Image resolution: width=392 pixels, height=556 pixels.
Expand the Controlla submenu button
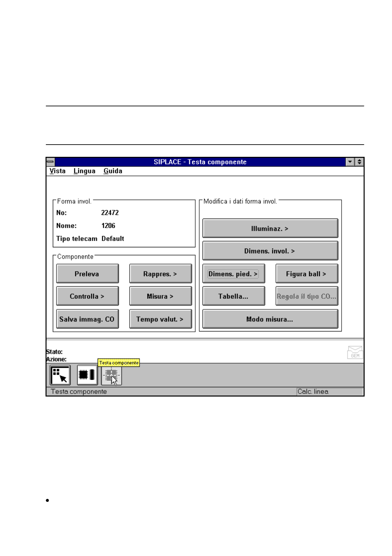coord(87,296)
